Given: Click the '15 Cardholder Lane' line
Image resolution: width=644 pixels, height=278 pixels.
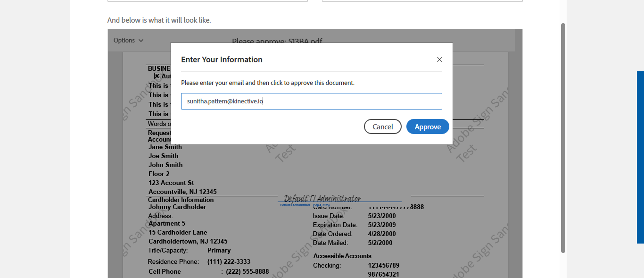Looking at the screenshot, I should click(x=178, y=232).
